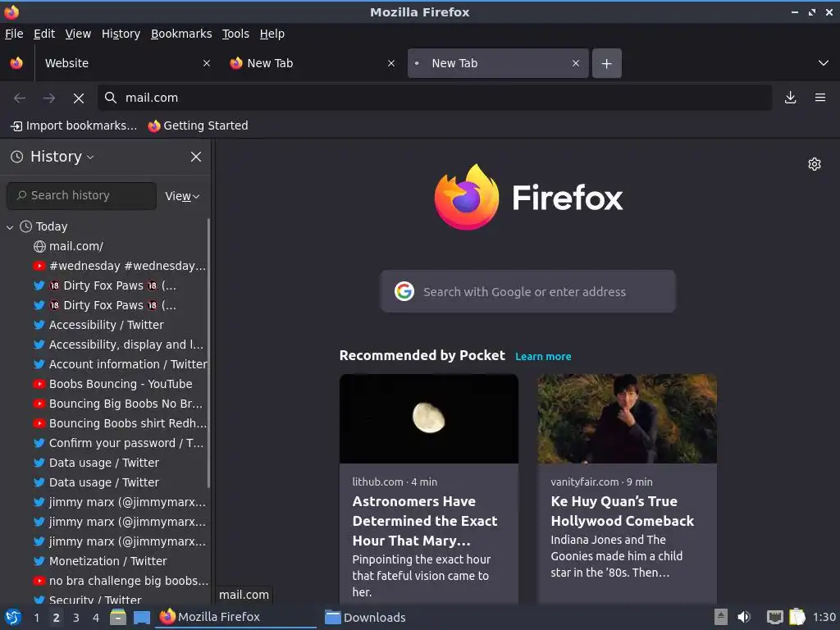
Task: Open the List all tabs chevron
Action: coord(824,63)
